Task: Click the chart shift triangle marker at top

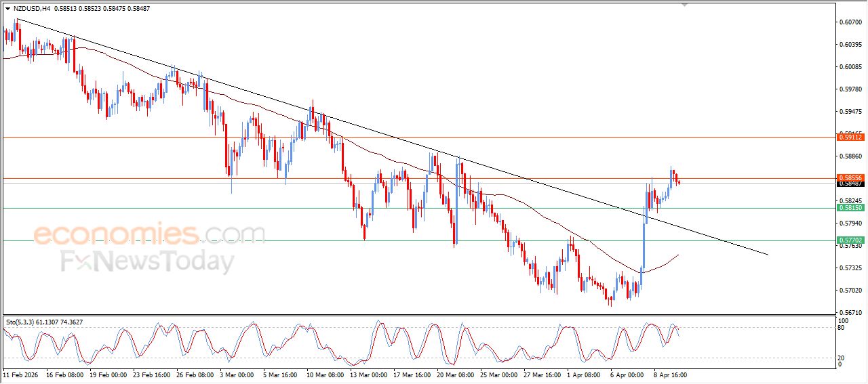Action: (684, 5)
